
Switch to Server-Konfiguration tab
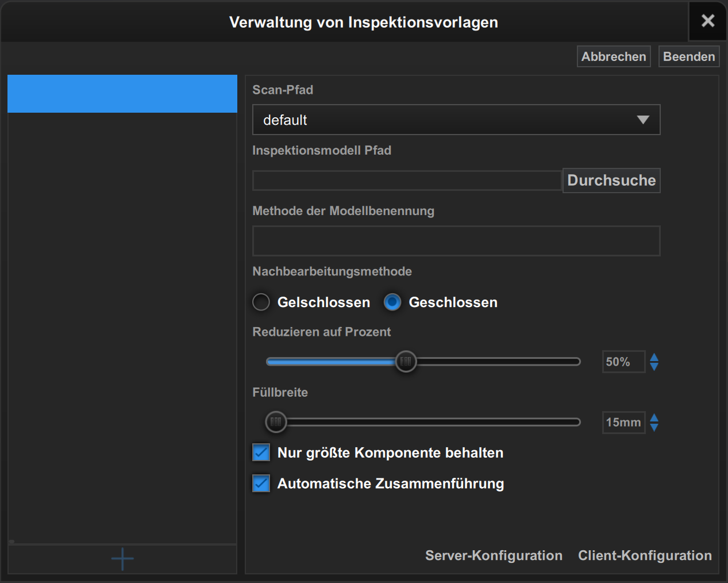coord(494,555)
